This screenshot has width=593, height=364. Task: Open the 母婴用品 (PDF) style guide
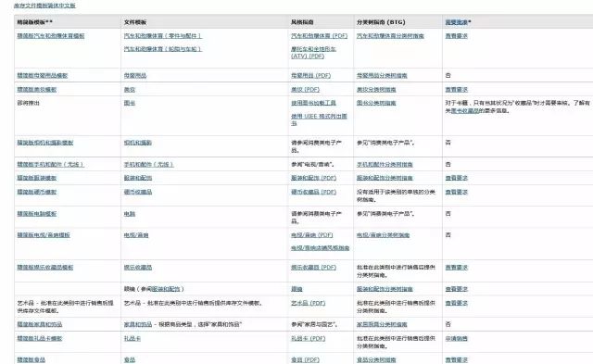[311, 76]
